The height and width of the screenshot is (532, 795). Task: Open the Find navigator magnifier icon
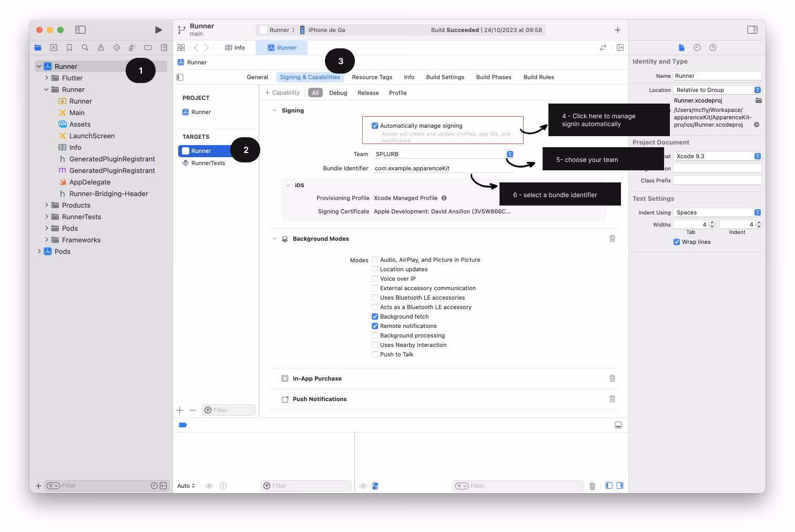tap(85, 47)
